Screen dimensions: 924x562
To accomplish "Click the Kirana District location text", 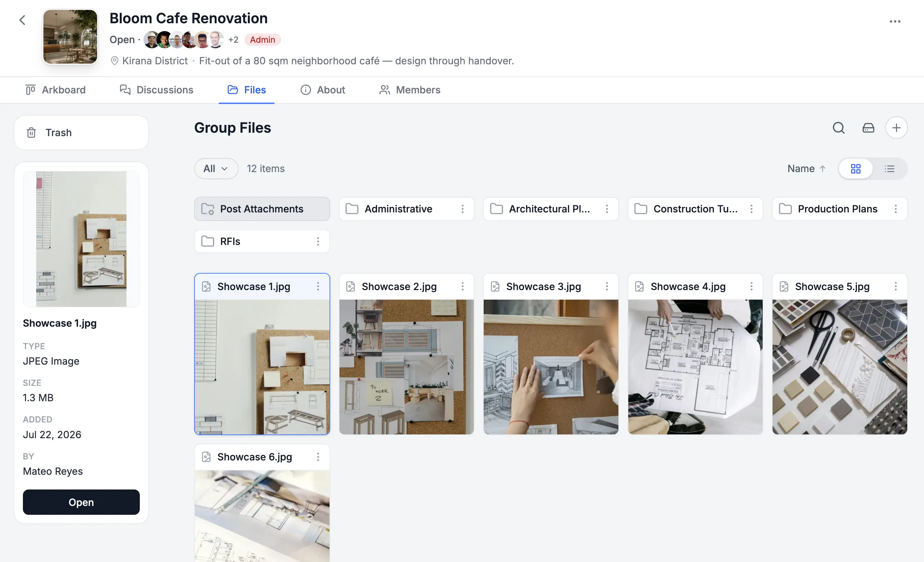I will tap(155, 61).
